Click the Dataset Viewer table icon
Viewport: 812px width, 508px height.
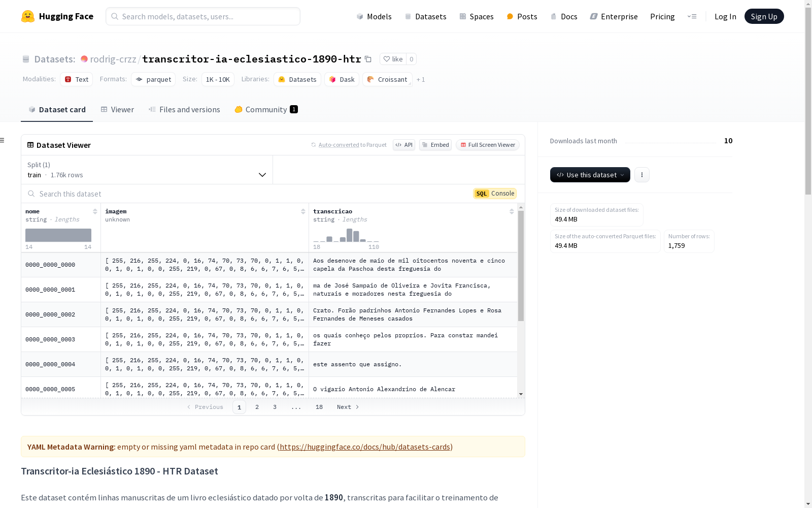click(30, 145)
